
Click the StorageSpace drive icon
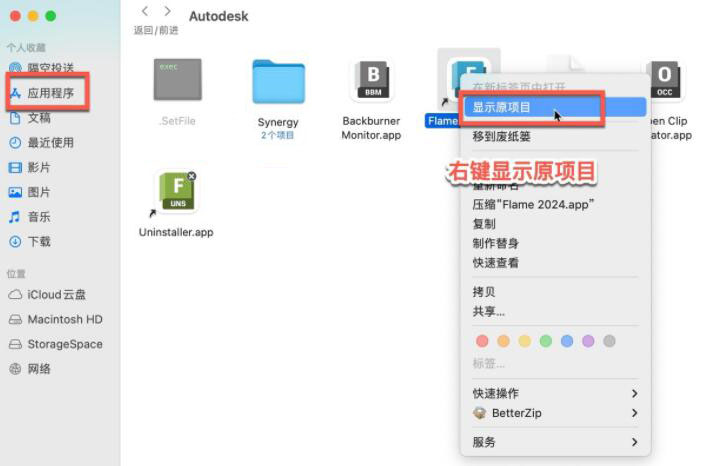tap(15, 344)
